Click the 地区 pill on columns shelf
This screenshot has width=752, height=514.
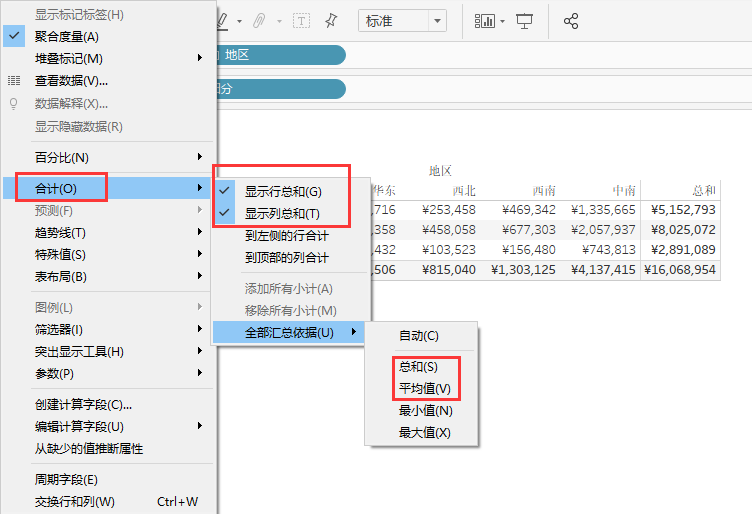click(281, 55)
